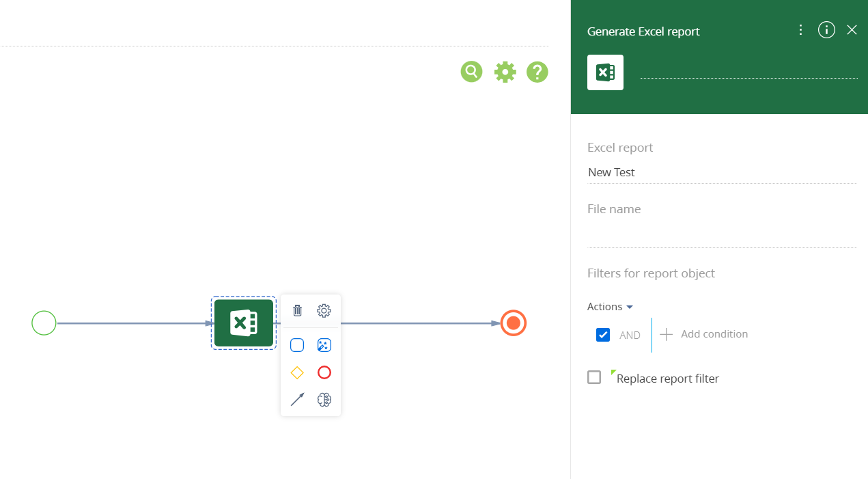This screenshot has height=479, width=868.
Task: Select the Excel report element on canvas
Action: (x=244, y=323)
